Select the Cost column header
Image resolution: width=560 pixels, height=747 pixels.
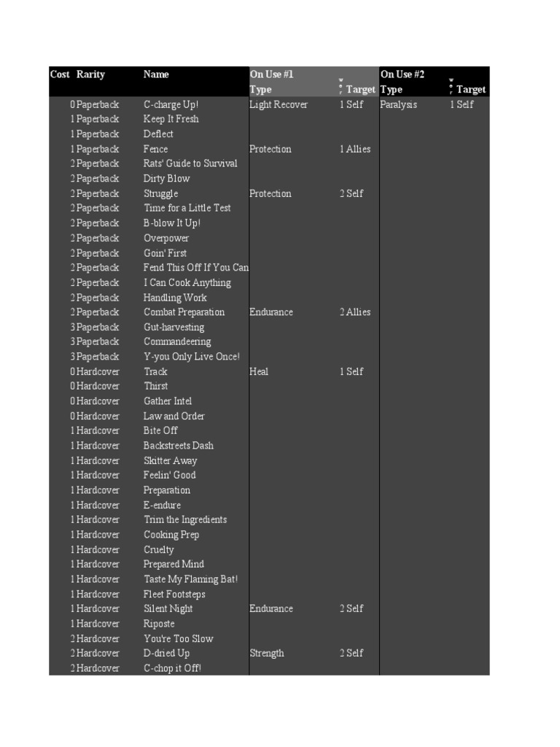60,74
